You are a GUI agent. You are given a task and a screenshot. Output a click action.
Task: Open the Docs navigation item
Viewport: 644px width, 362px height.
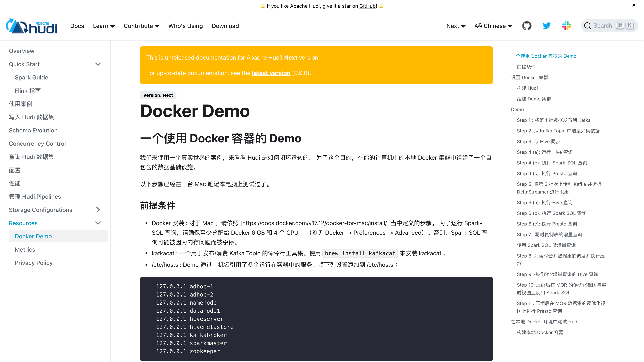[x=77, y=26]
